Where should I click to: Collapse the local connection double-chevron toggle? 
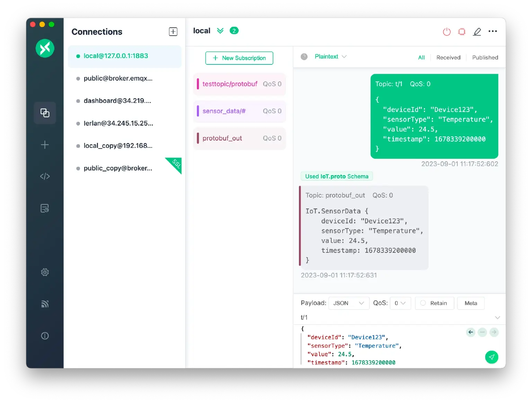tap(220, 31)
